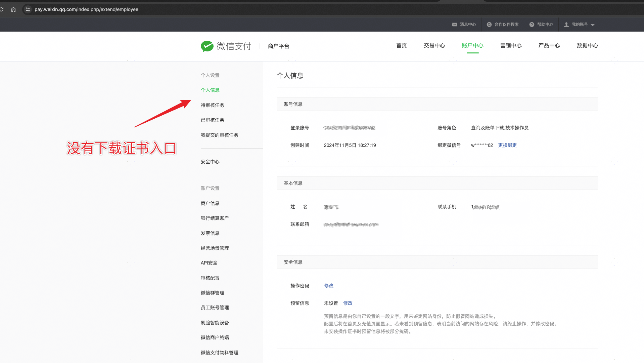The image size is (644, 363).
Task: Click the 创建时间 value 2024年11月5日 18:27:19
Action: (x=350, y=145)
